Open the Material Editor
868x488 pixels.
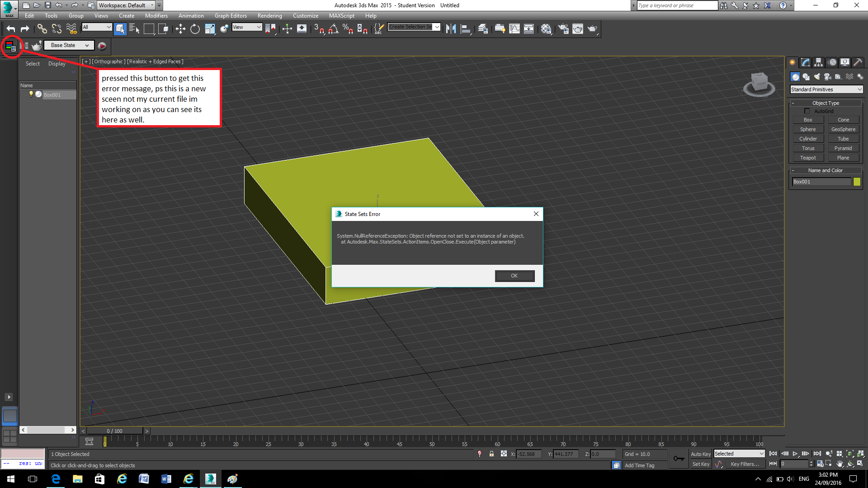coord(546,28)
